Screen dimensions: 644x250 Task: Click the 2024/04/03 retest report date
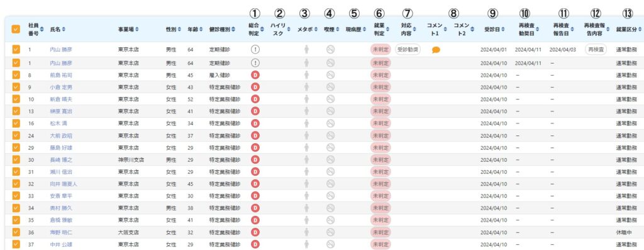point(563,49)
